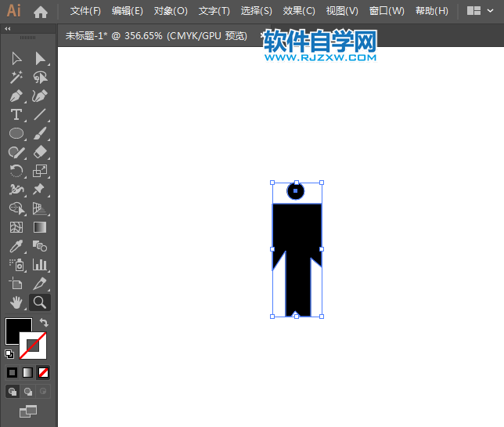Change screen mode at toolbar bottom
The image size is (504, 427).
point(28,411)
